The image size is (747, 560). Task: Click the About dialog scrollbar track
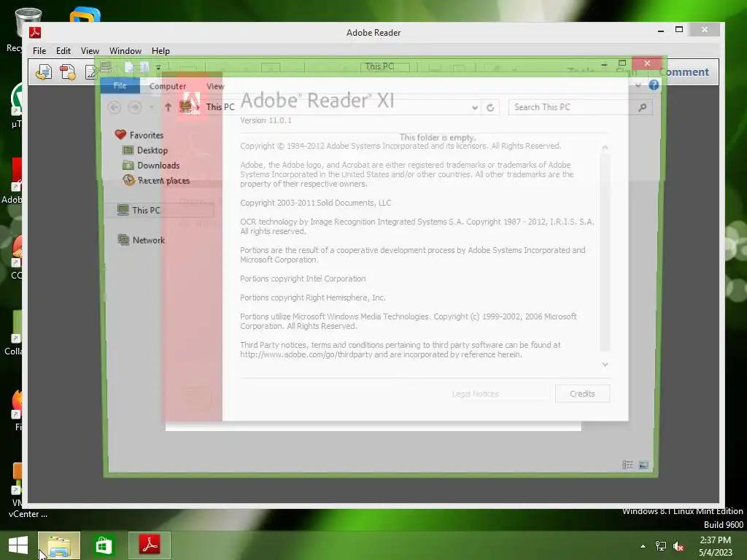point(605,252)
